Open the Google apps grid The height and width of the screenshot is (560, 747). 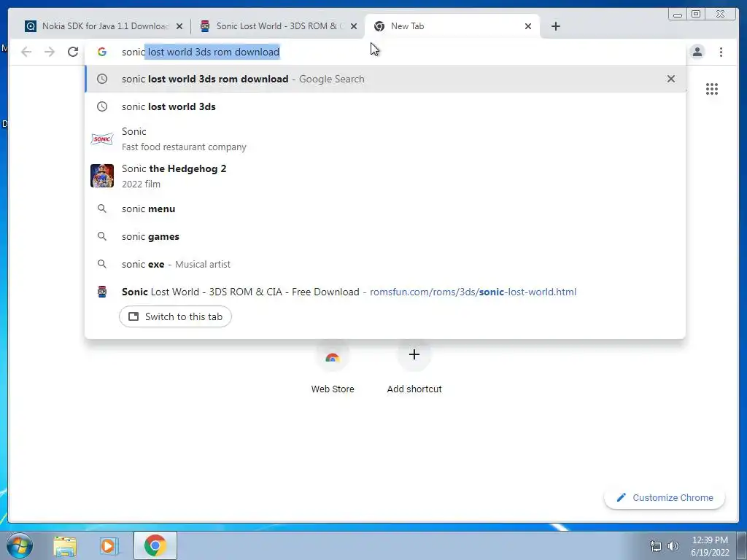pos(712,89)
